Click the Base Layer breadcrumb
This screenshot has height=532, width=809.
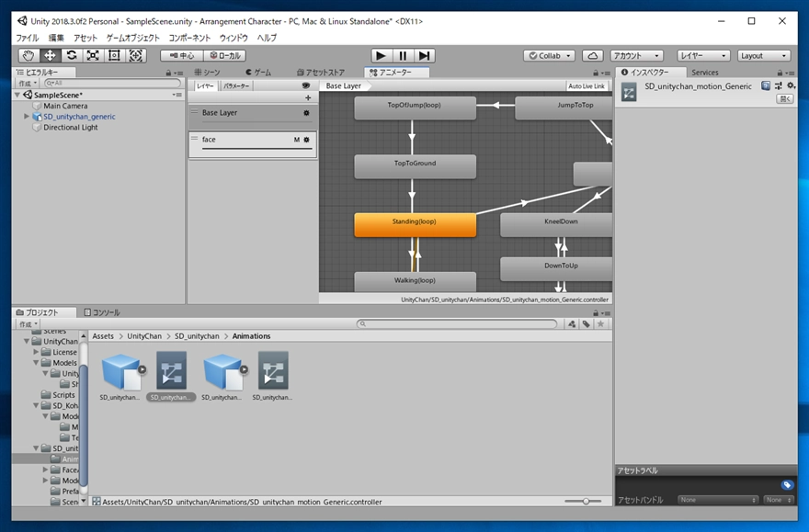pyautogui.click(x=344, y=86)
